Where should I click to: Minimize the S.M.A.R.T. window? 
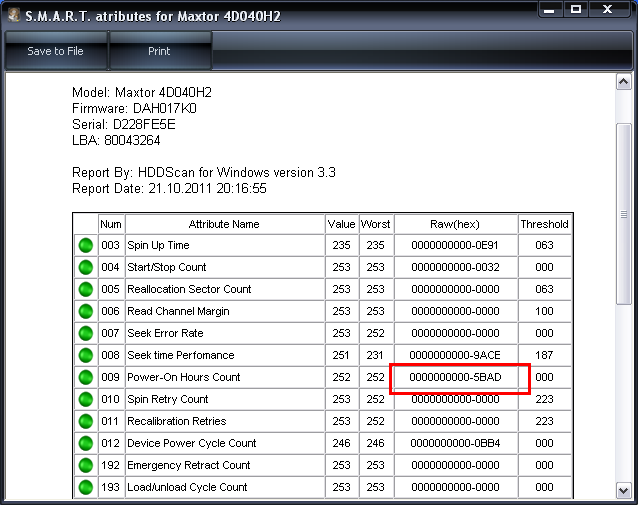(550, 9)
